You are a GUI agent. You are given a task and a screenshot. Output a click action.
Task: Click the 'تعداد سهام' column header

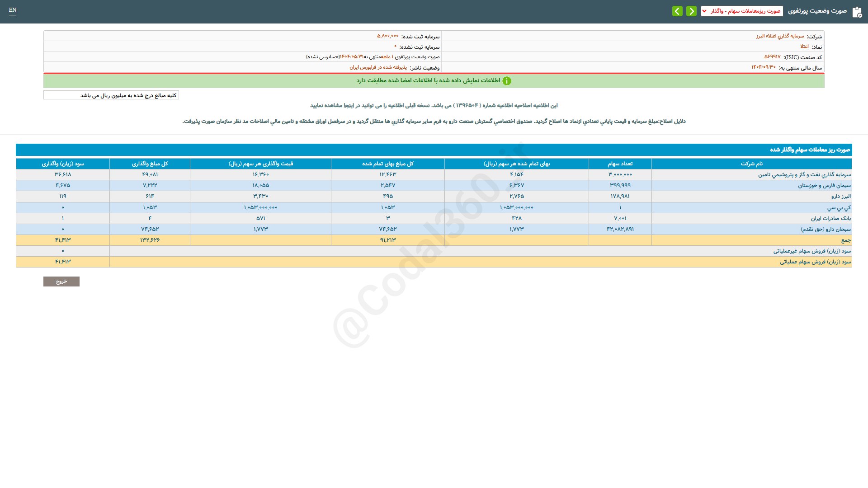coord(620,164)
